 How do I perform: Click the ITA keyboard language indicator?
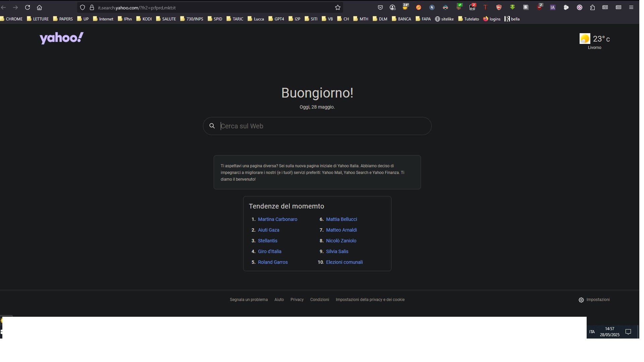[x=592, y=332]
